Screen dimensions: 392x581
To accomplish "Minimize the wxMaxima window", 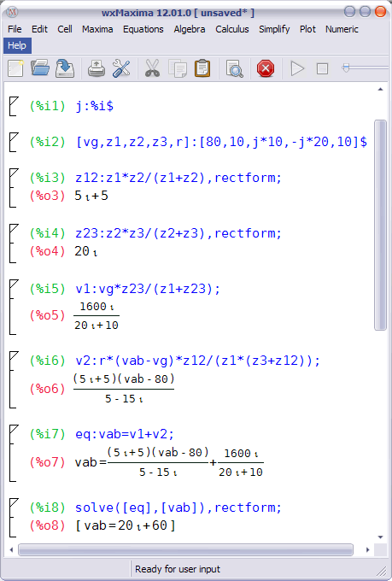I will coord(350,11).
